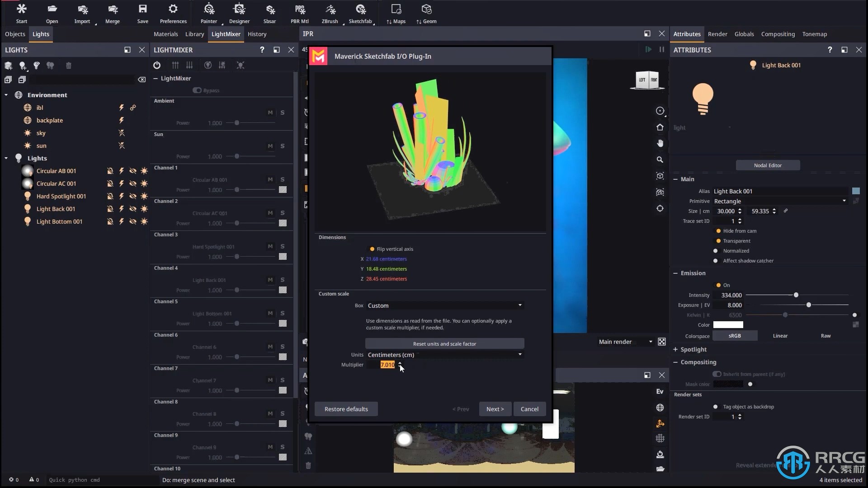Click the Maps toolbar icon
The height and width of the screenshot is (488, 868).
396,14
